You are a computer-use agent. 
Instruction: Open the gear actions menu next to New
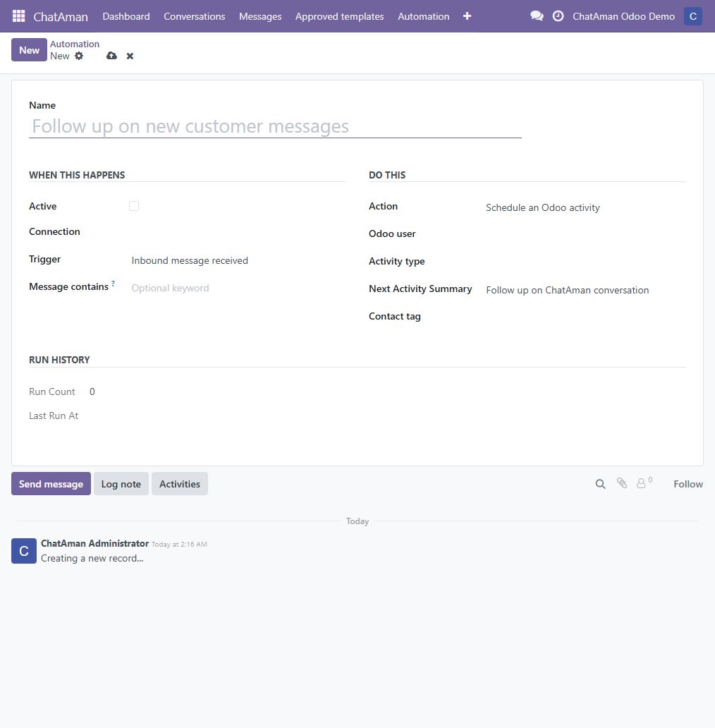[79, 56]
